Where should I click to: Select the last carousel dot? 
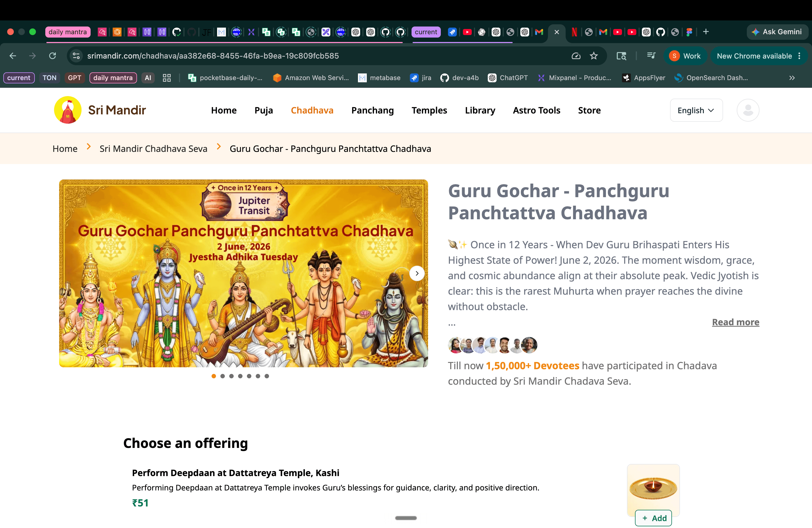267,376
